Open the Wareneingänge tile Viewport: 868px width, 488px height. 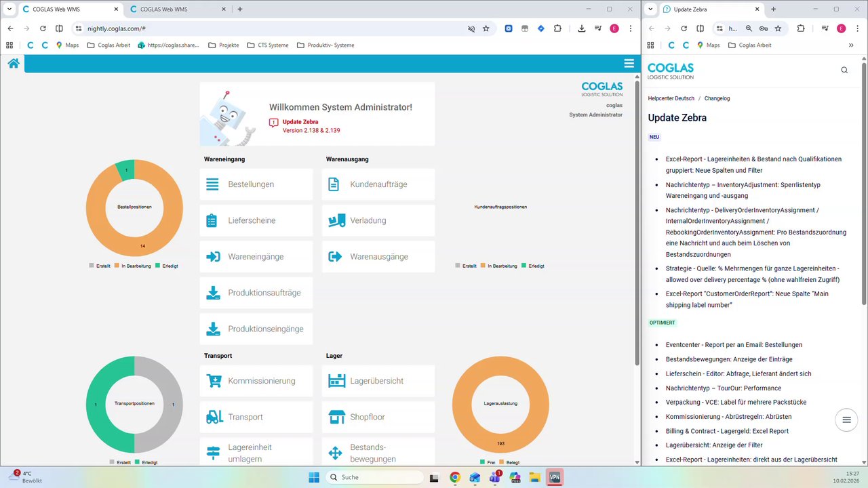tap(256, 257)
